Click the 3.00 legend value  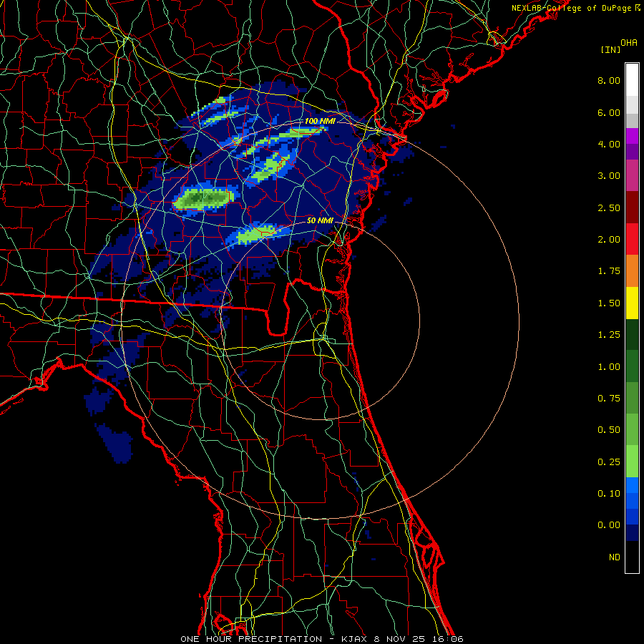pos(609,176)
